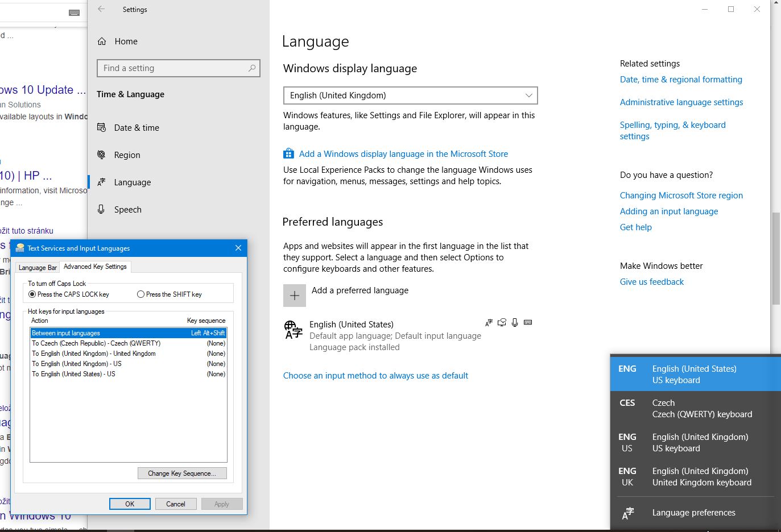Select To Czech (Czech Republic) - Czech (QWERTY) row
This screenshot has height=532, width=781.
(x=129, y=343)
